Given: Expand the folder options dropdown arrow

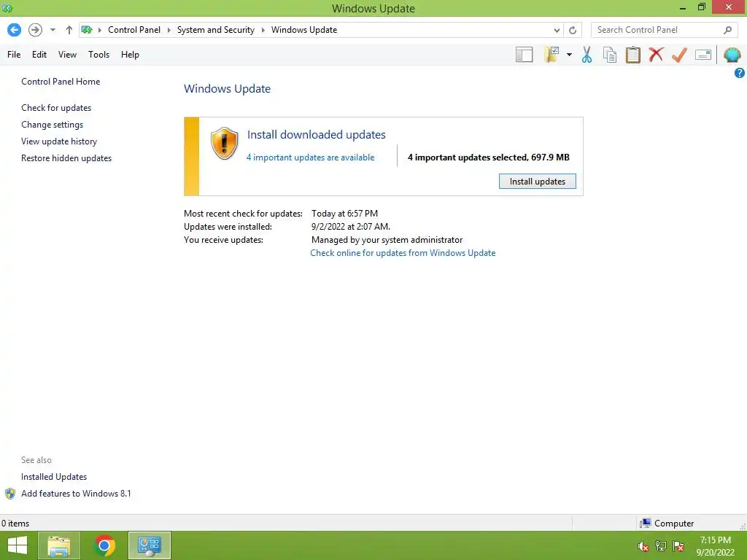Looking at the screenshot, I should [x=569, y=55].
